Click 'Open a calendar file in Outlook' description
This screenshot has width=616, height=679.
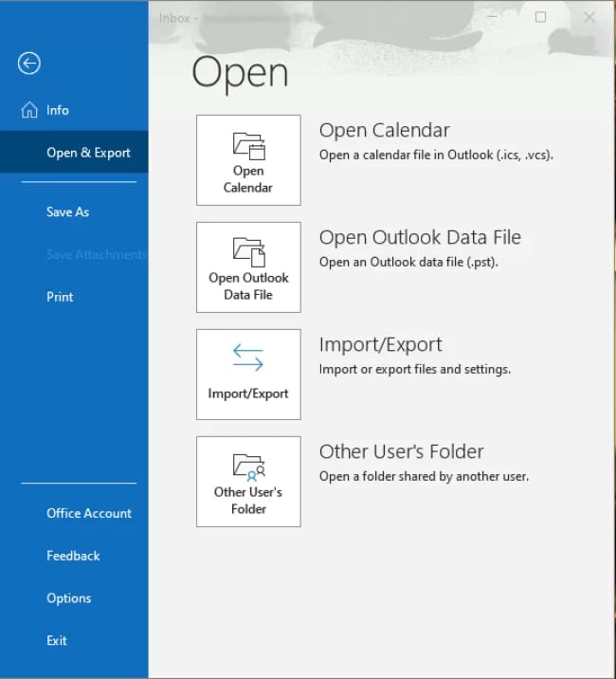[436, 155]
